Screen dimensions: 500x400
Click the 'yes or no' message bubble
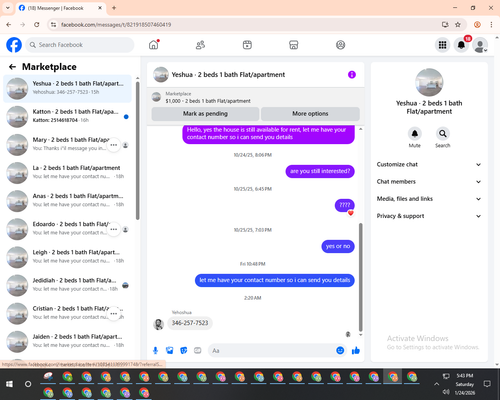point(338,246)
